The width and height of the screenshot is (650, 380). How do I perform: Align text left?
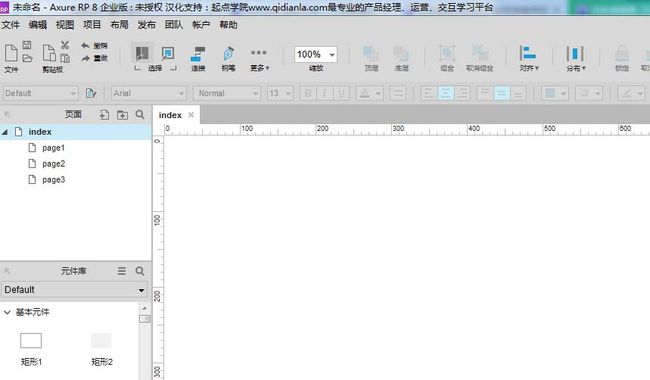(428, 93)
